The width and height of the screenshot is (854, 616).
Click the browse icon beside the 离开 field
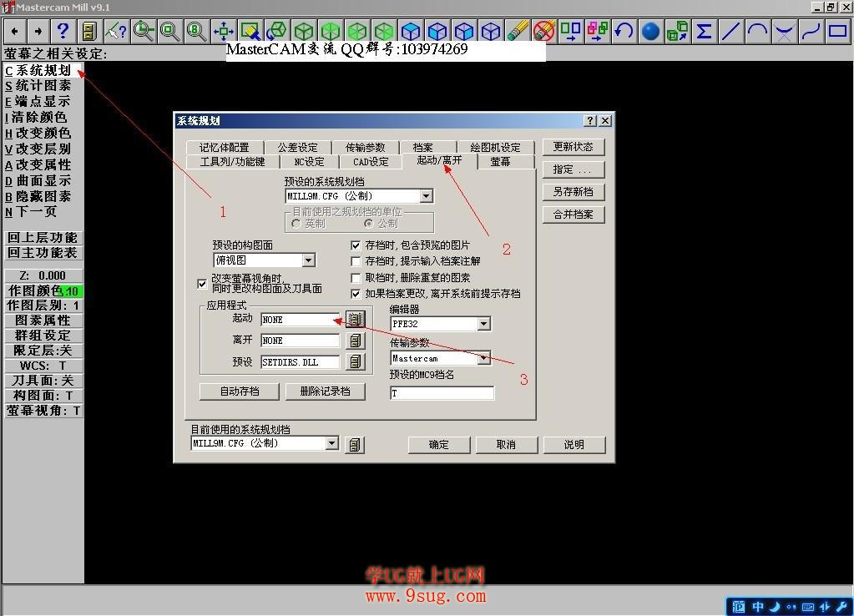(355, 341)
